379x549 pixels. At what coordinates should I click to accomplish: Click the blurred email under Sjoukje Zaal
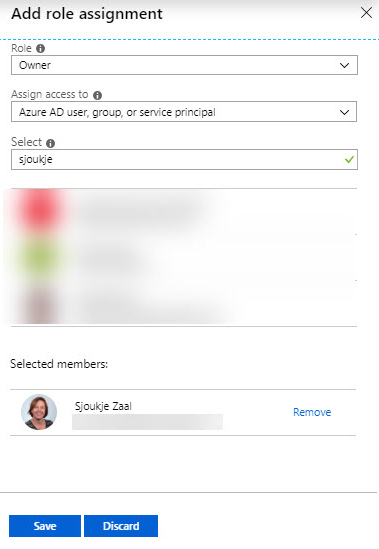click(x=147, y=422)
